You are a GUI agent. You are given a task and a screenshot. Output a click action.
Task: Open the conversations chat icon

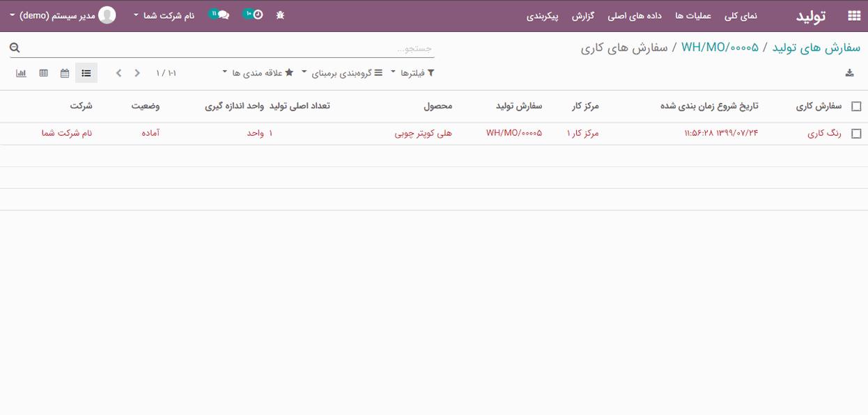(x=219, y=15)
